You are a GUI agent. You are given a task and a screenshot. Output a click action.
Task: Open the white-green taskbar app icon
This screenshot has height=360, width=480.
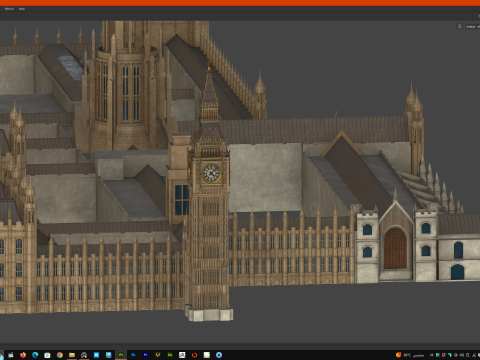coord(207,355)
